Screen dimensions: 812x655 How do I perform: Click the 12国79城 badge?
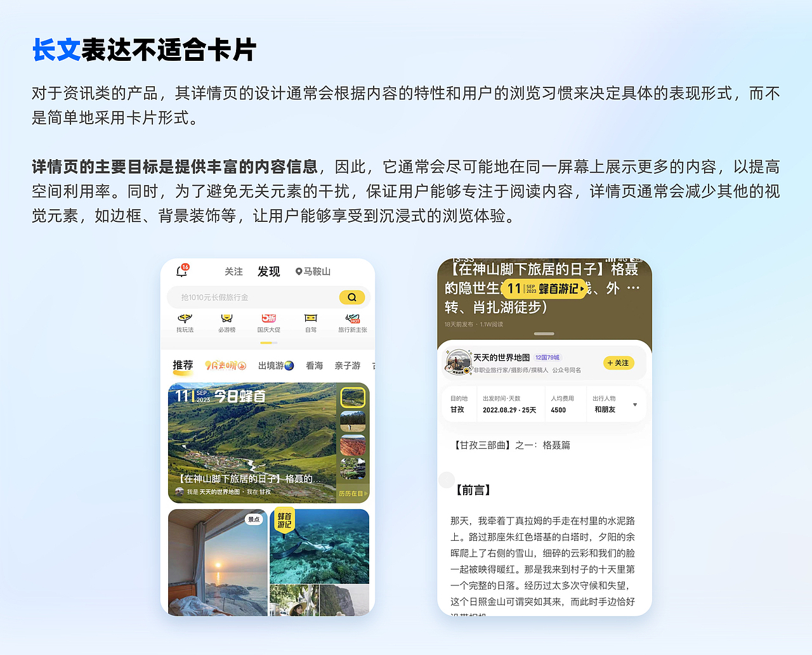pyautogui.click(x=547, y=358)
